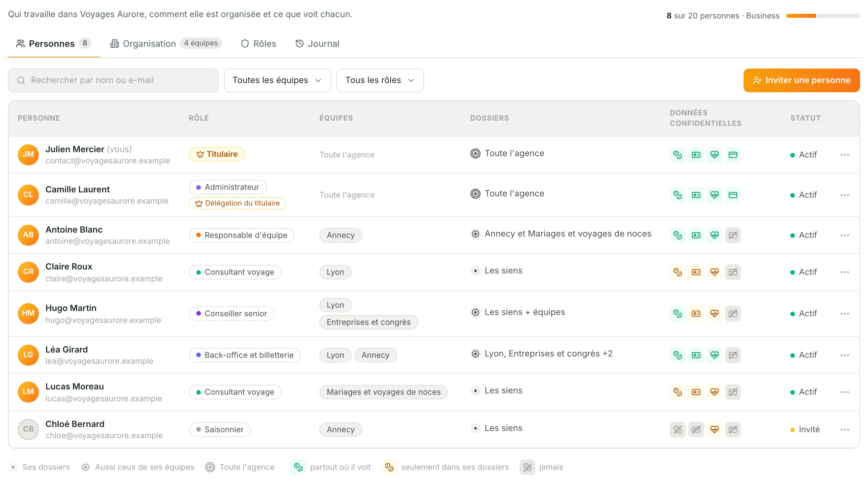Open the 'Tous les rôles' filter dropdown
Viewport: 868px width, 483px height.
pyautogui.click(x=380, y=80)
